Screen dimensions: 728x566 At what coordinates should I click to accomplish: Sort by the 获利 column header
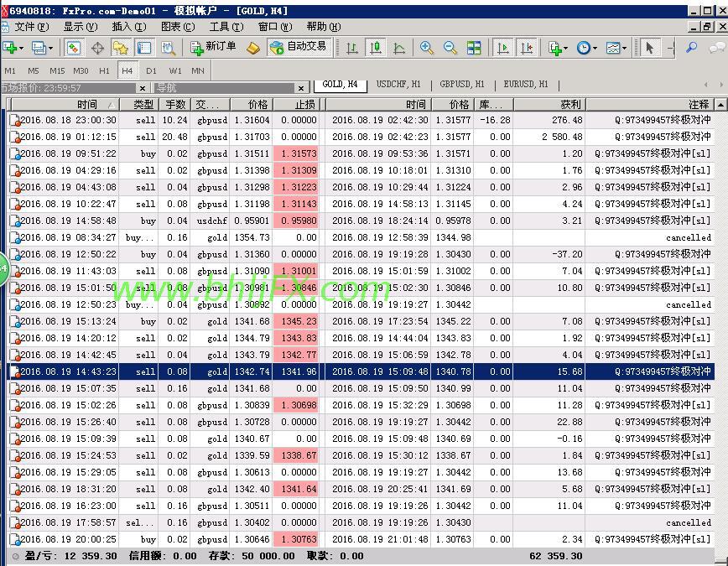tap(549, 105)
